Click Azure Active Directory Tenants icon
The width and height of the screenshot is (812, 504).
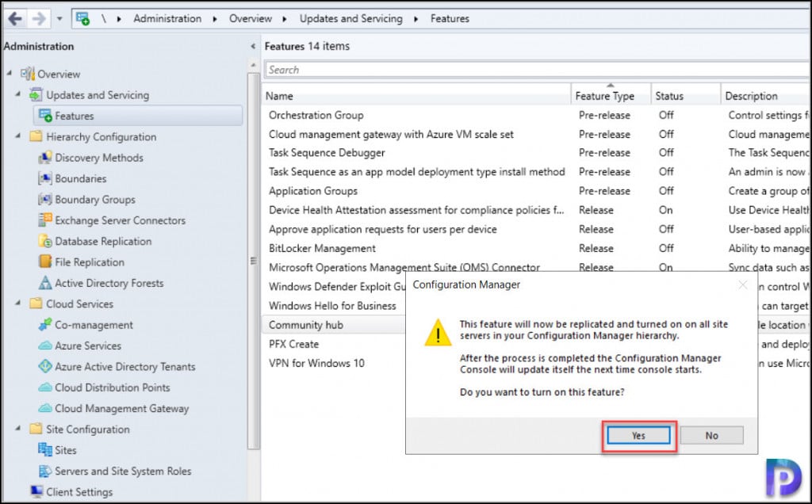(x=45, y=366)
